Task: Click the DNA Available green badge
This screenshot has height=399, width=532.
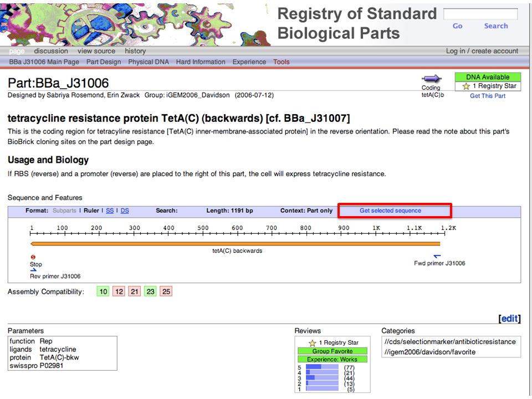Action: 488,77
